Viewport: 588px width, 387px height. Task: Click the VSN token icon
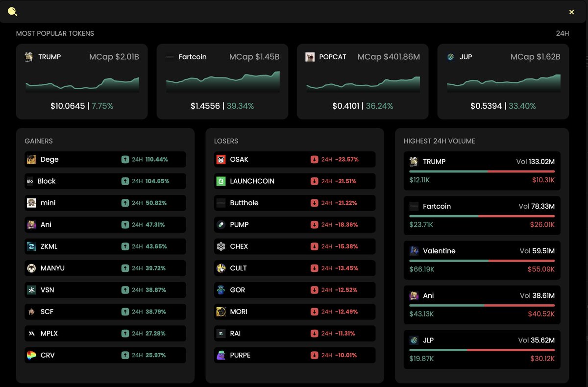[31, 290]
